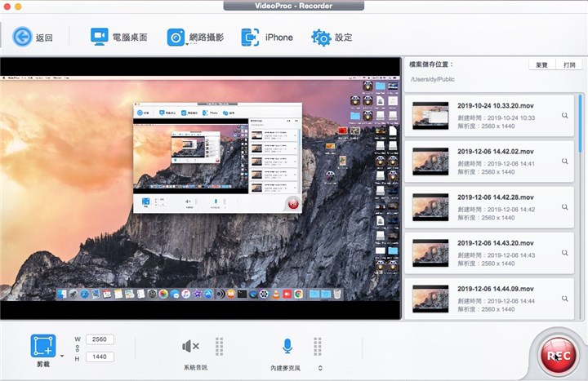The image size is (588, 381).
Task: Select the 網路攝影 webcam recording mode
Action: 195,37
